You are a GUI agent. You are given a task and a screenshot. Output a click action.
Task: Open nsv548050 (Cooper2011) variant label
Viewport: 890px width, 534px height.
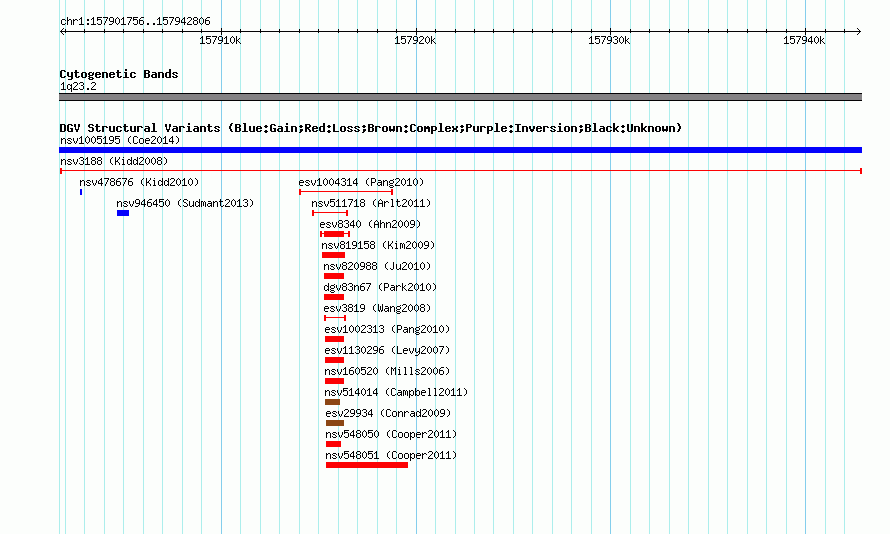[391, 434]
